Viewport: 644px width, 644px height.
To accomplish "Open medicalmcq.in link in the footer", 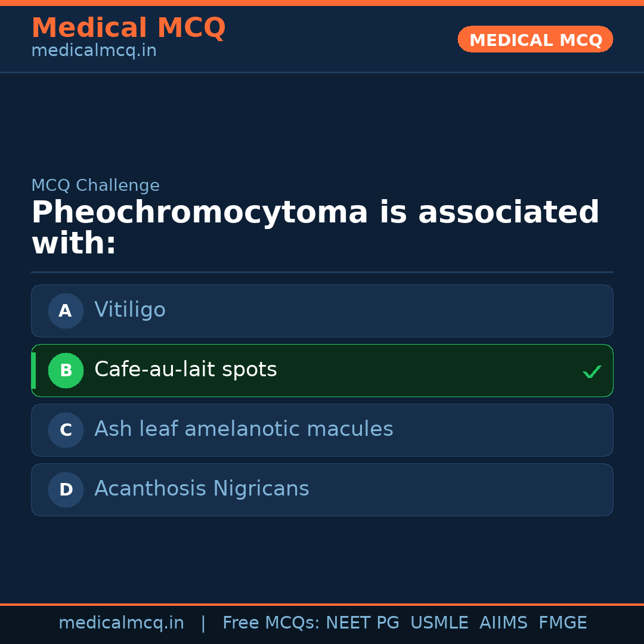I will (x=121, y=623).
